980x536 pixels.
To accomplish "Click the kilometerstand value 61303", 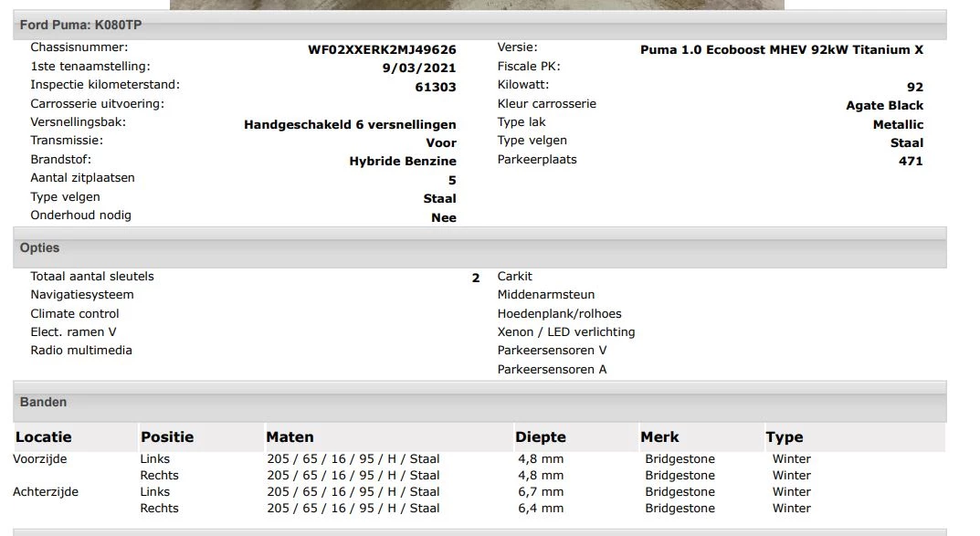I will 439,85.
